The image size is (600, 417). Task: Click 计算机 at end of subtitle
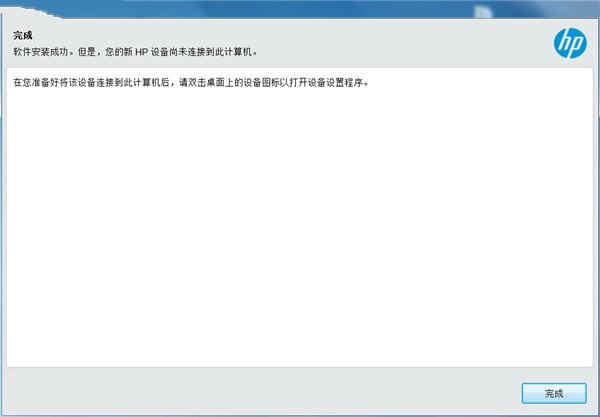coord(239,52)
